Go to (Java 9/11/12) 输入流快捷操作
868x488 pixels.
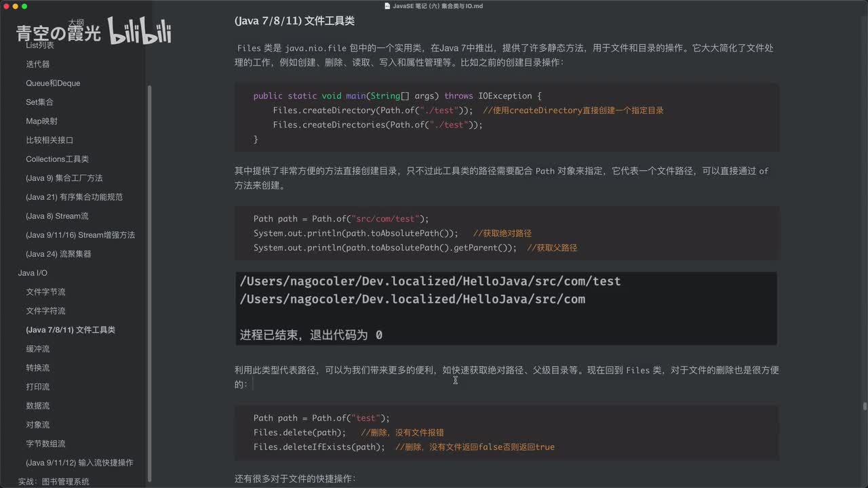pos(79,462)
